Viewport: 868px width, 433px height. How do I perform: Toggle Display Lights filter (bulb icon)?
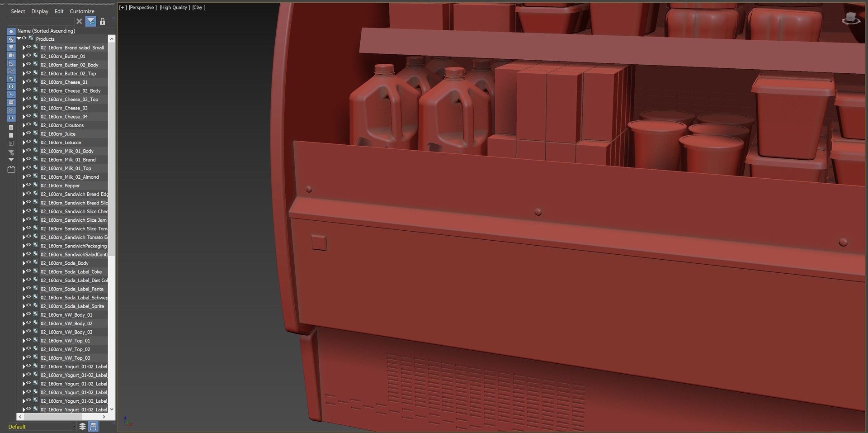point(11,47)
